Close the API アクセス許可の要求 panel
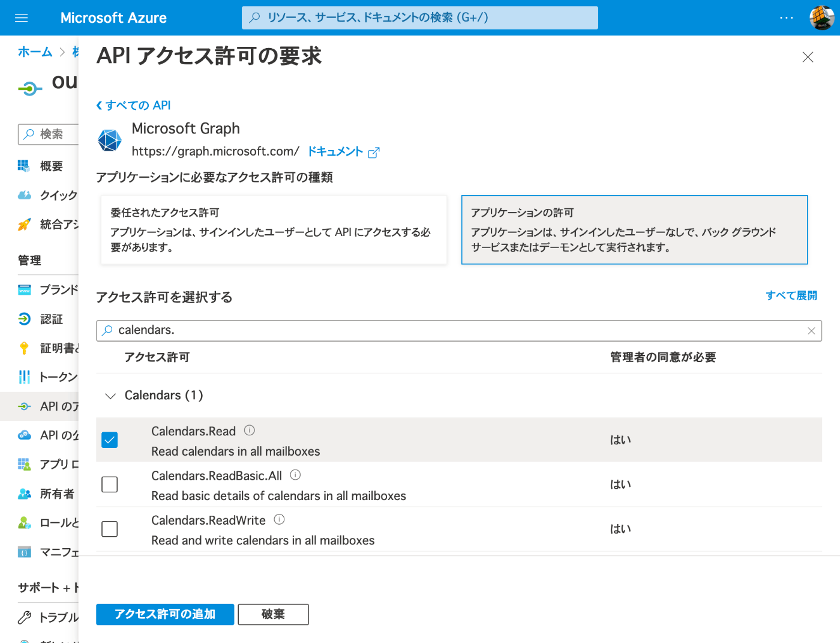Screen dimensions: 840x643 (808, 57)
